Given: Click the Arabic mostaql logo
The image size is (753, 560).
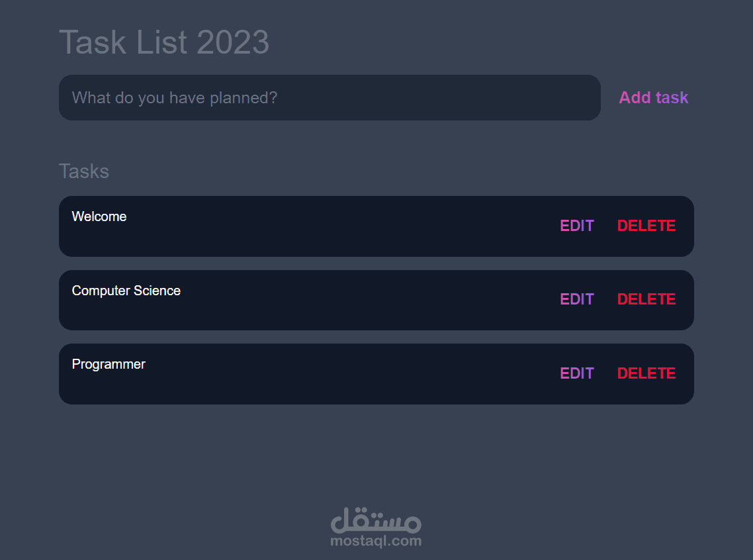Looking at the screenshot, I should pyautogui.click(x=375, y=520).
